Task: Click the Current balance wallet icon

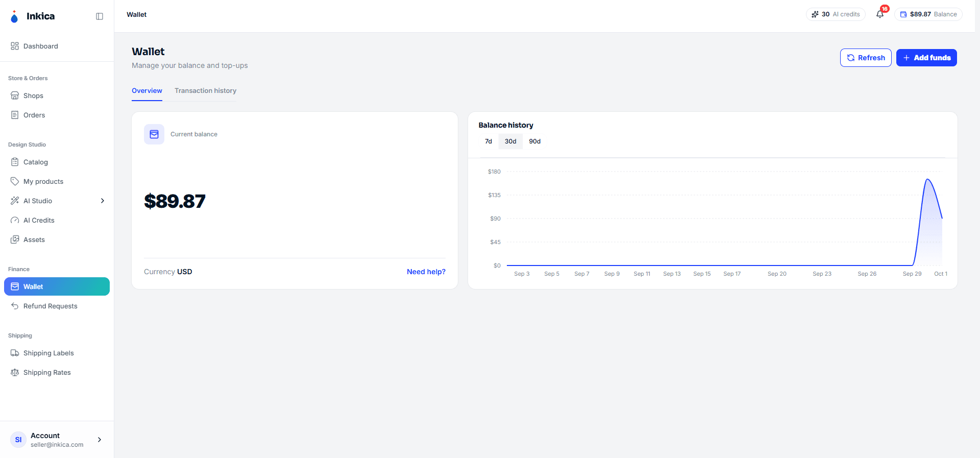Action: coord(154,134)
